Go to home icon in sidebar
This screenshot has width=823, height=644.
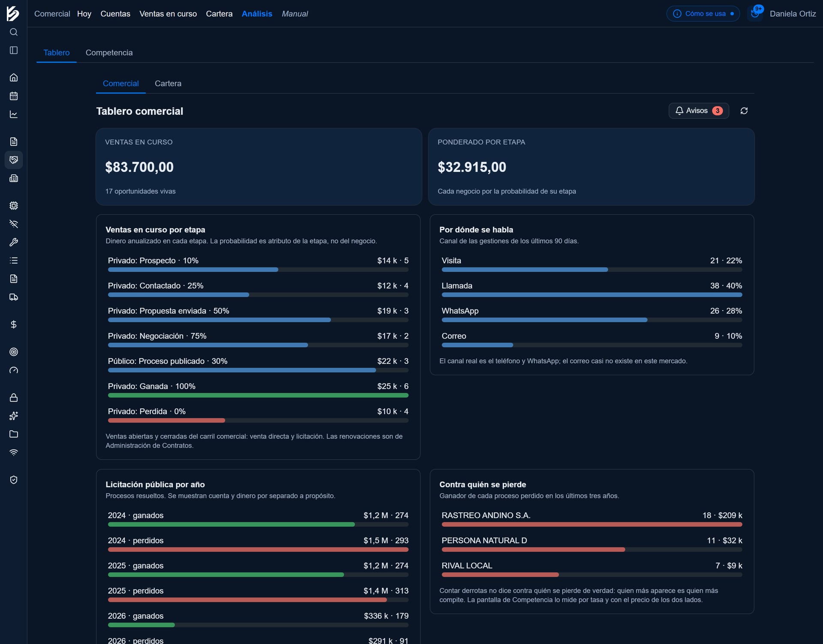point(14,78)
